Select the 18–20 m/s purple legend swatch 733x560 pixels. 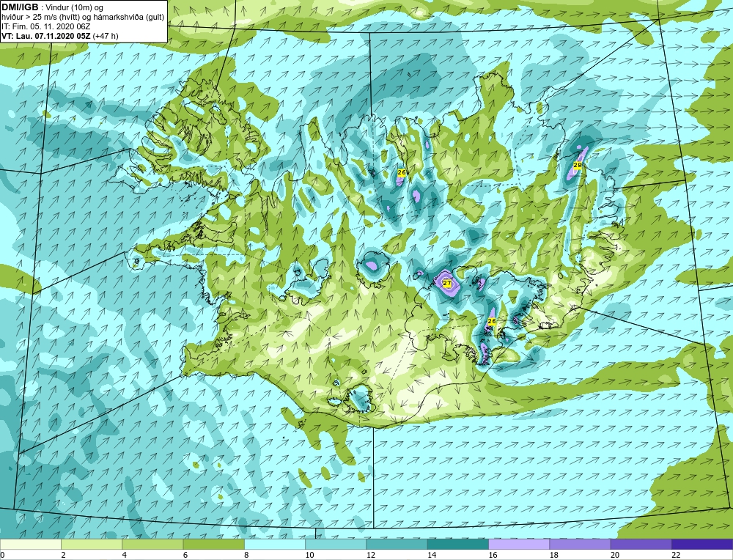(x=580, y=544)
